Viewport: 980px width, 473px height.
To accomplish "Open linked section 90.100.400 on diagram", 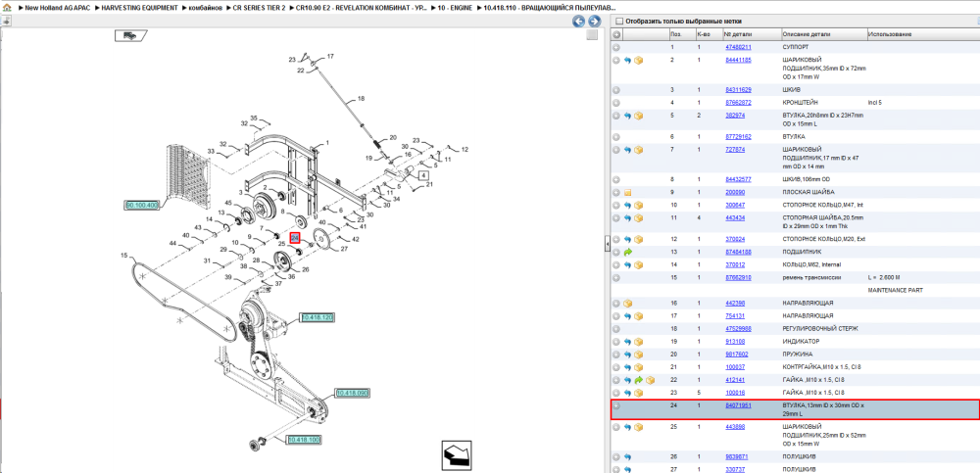I will pyautogui.click(x=142, y=205).
